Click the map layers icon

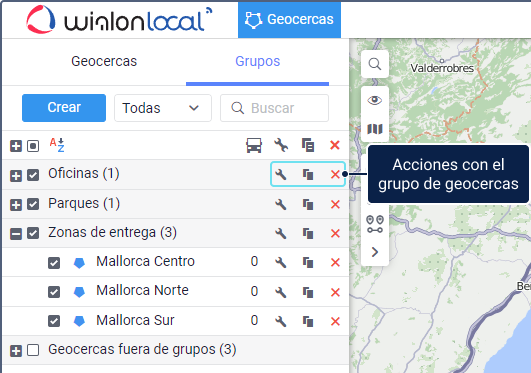pyautogui.click(x=375, y=129)
